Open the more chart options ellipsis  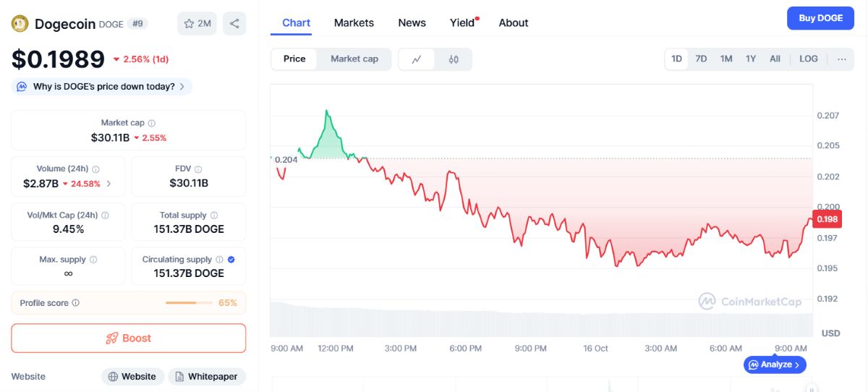842,59
